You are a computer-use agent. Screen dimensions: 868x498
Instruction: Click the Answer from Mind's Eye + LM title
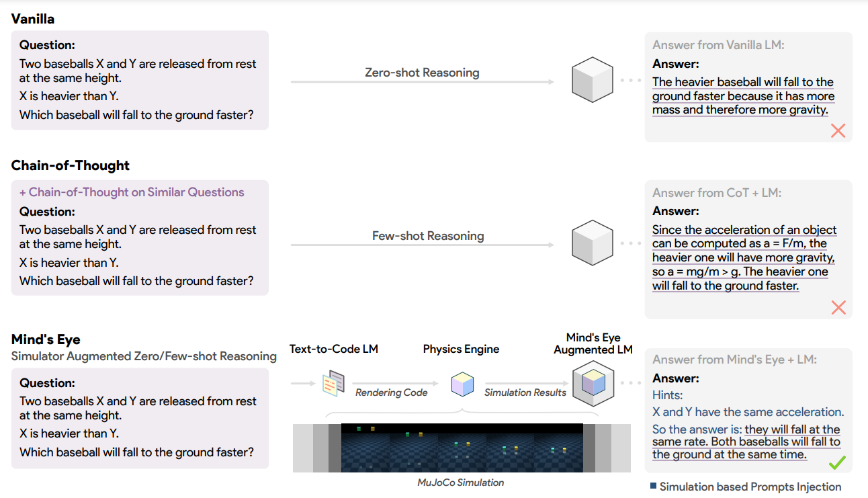point(734,360)
